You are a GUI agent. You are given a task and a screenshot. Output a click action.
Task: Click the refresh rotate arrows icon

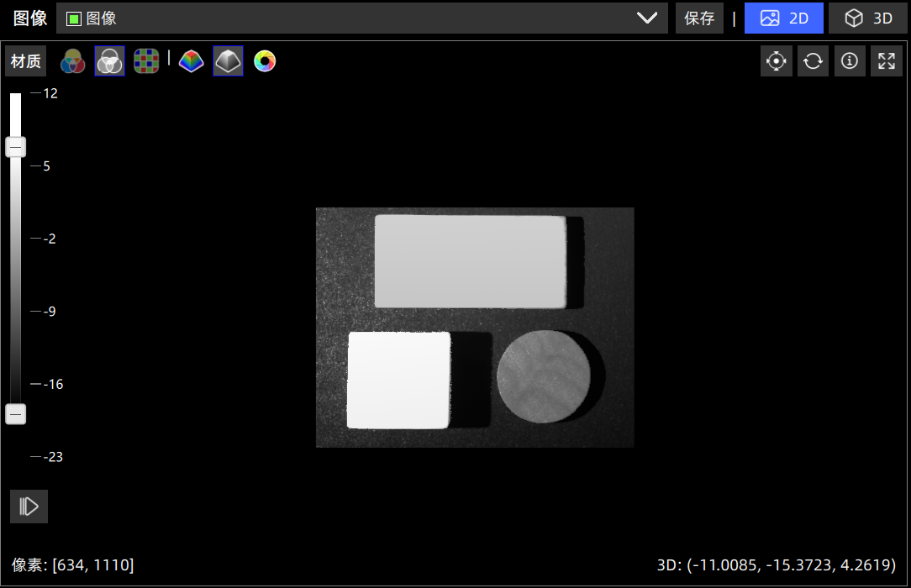pyautogui.click(x=813, y=61)
